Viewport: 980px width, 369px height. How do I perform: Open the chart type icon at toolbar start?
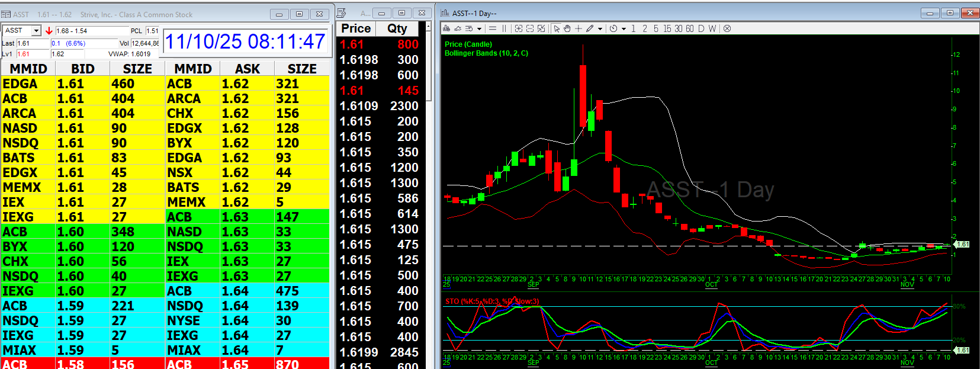(446, 28)
